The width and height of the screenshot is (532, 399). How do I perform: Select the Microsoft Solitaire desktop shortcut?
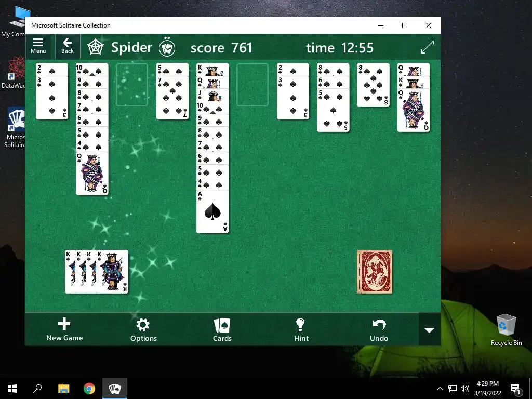point(15,128)
